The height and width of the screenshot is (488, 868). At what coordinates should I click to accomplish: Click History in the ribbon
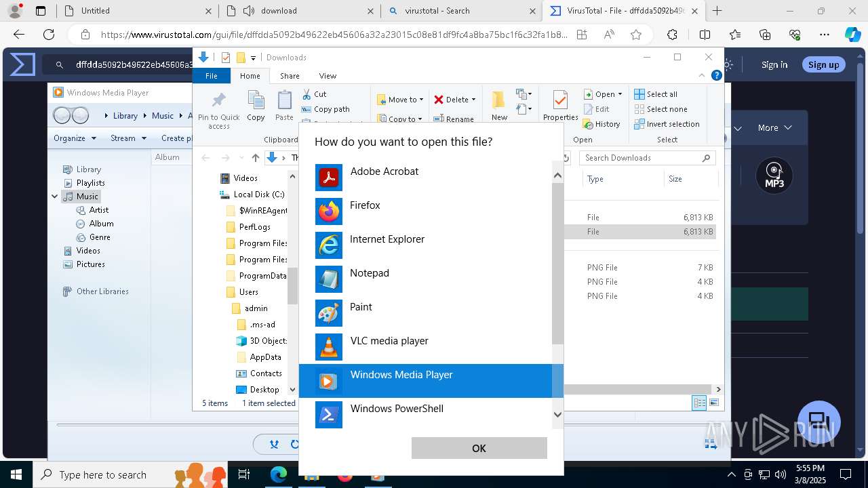[x=601, y=124]
